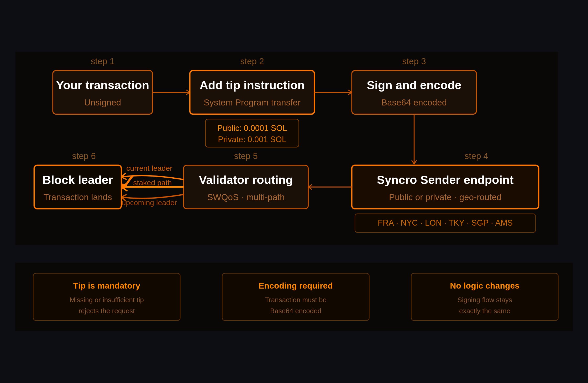Click the "Public or private · geo-routed" text
Image resolution: width=588 pixels, height=383 pixels.
(445, 197)
